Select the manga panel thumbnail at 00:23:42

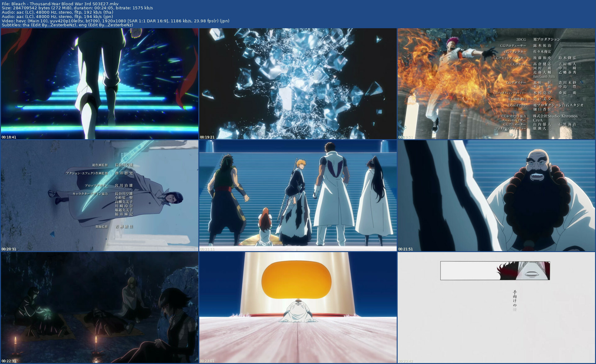click(x=496, y=308)
